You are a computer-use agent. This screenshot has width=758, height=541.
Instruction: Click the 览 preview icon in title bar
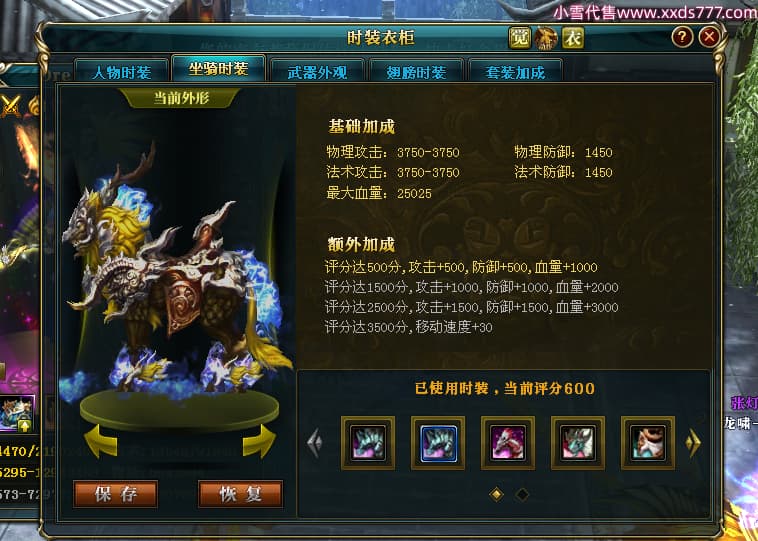[x=520, y=38]
